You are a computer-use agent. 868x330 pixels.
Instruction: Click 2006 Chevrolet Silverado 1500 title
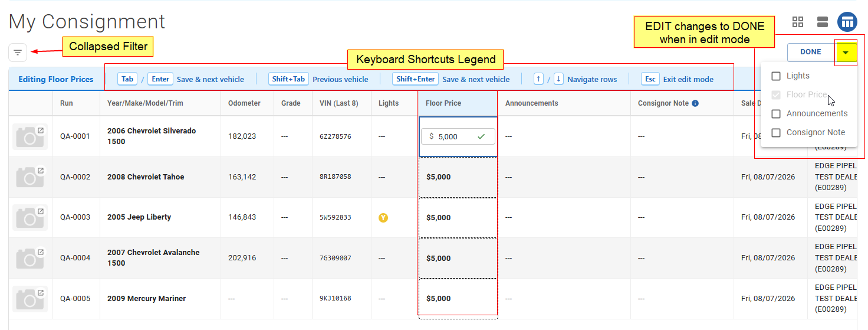click(152, 136)
